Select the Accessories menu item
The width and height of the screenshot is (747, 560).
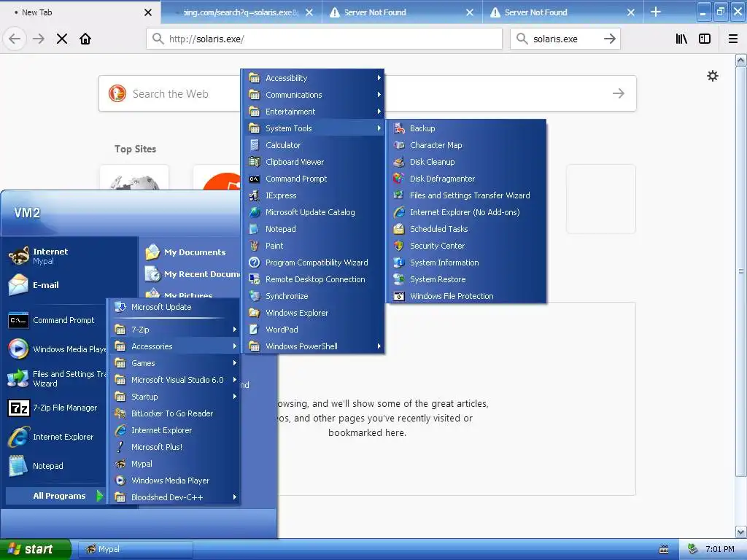174,346
